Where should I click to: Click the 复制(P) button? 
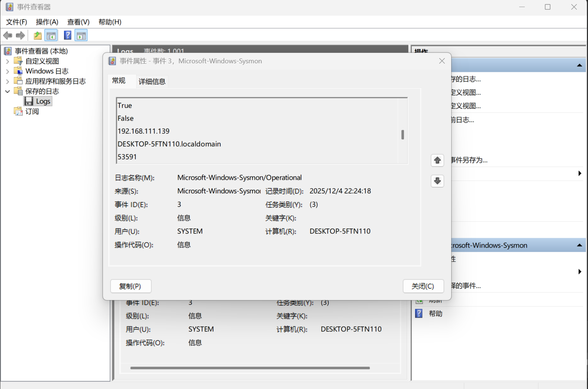point(131,286)
